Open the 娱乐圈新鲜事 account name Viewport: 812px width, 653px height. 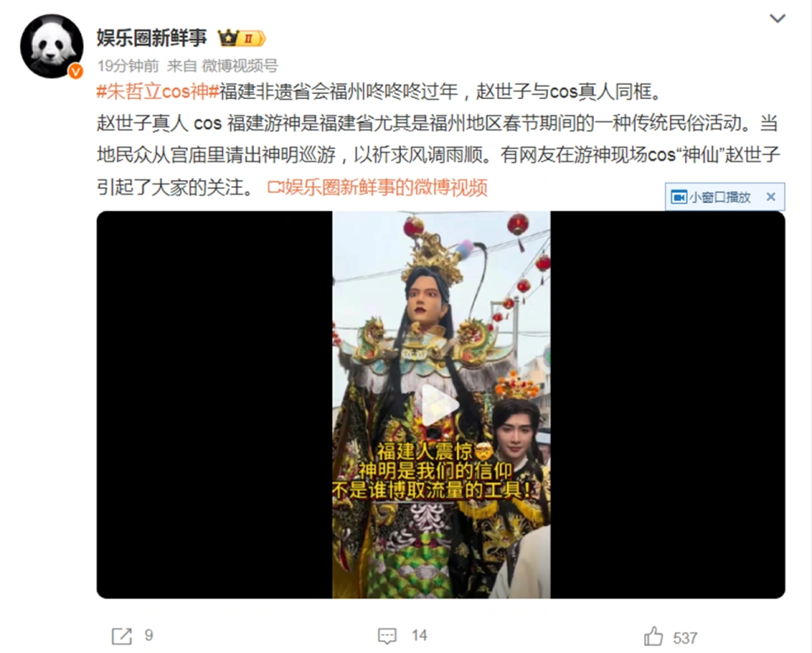point(151,38)
